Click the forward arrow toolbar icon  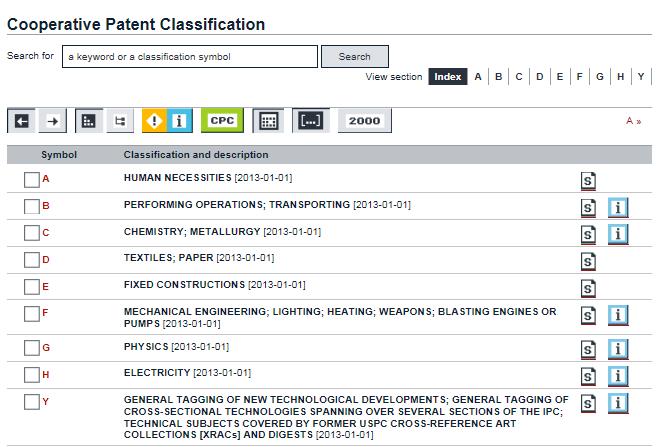click(x=54, y=121)
